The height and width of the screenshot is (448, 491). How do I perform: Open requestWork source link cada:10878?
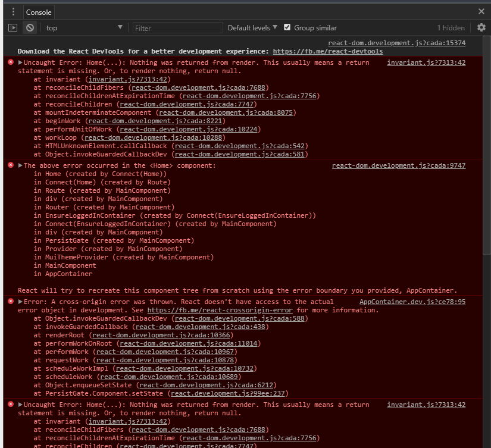[165, 361]
